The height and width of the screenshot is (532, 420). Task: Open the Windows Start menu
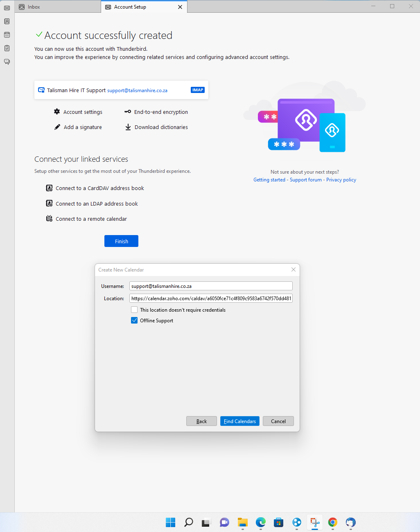click(x=171, y=522)
